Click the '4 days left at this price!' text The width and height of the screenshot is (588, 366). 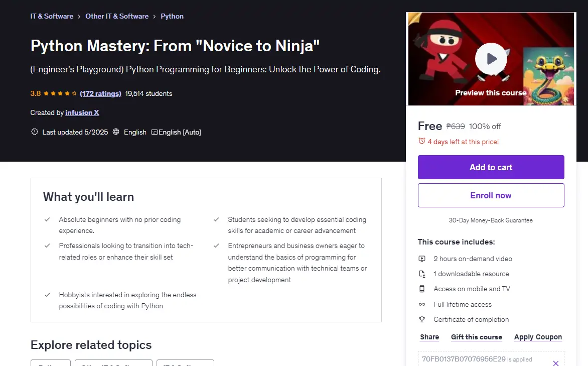point(463,142)
